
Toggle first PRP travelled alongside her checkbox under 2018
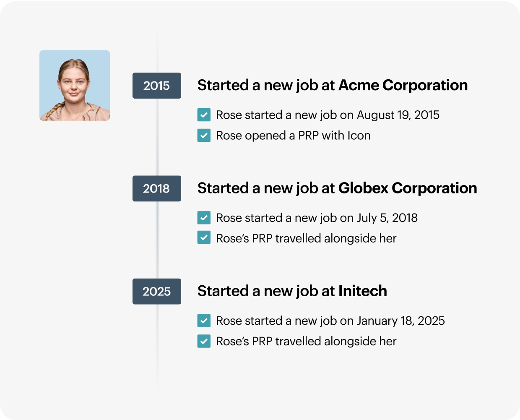pos(204,238)
